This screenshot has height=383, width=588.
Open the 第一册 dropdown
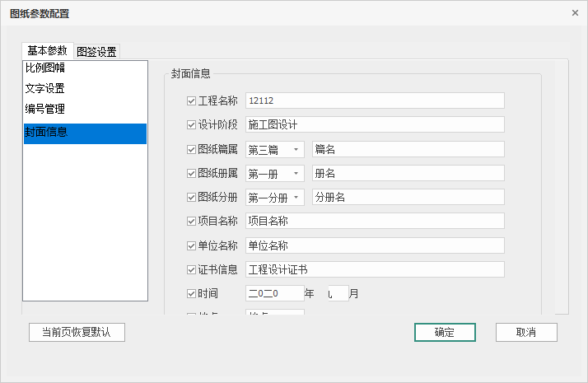pos(296,174)
